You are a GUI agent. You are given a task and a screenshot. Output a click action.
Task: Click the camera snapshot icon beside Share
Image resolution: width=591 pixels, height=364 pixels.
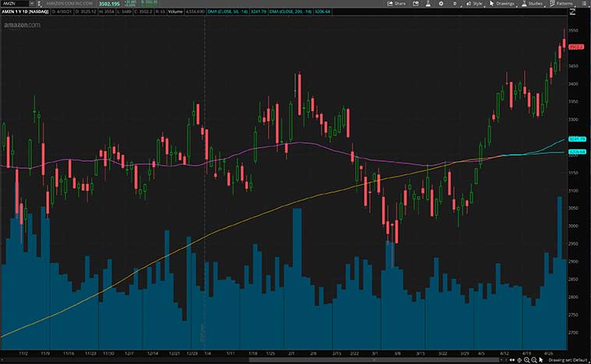coord(415,4)
